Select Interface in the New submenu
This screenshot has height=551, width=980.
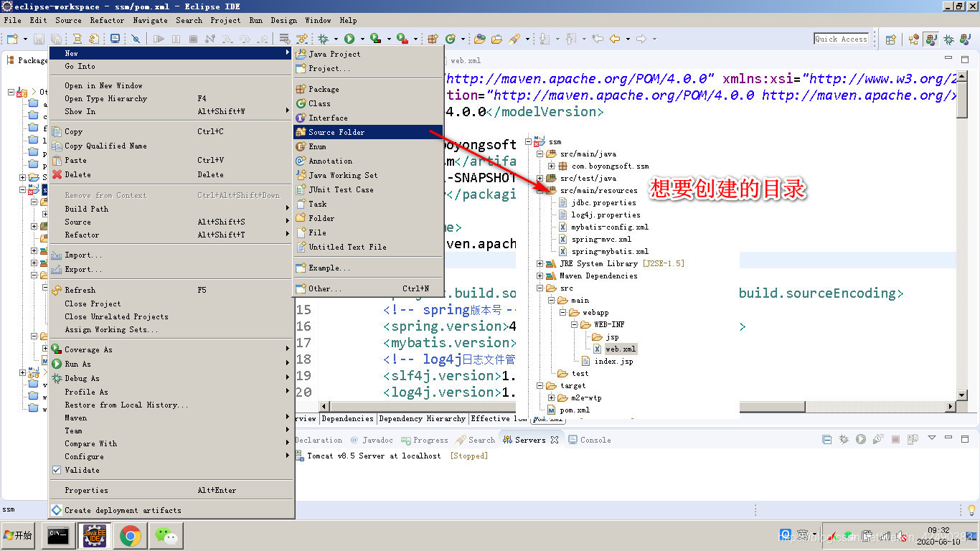point(369,118)
